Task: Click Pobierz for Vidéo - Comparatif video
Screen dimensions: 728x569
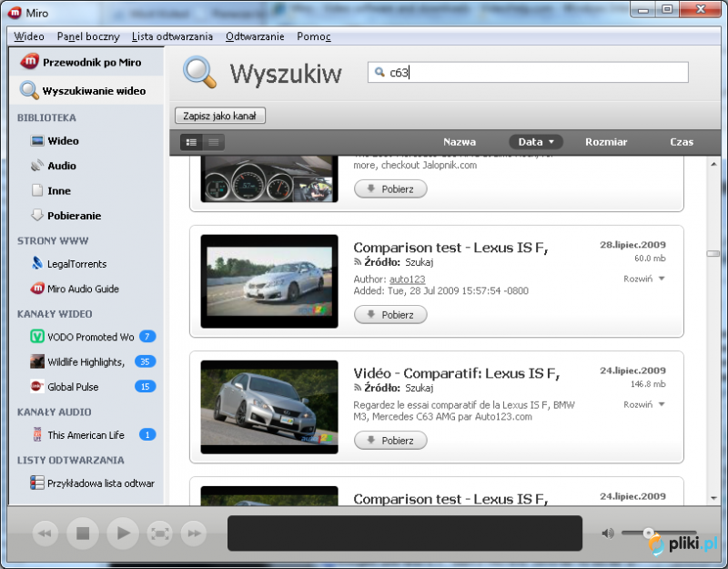Action: click(390, 441)
